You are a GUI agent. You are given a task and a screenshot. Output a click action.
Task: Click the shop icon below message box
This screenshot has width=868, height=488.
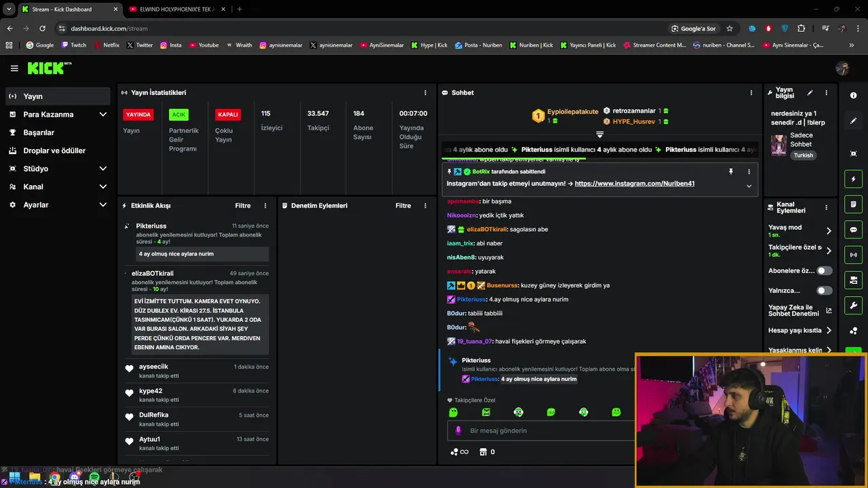click(483, 452)
